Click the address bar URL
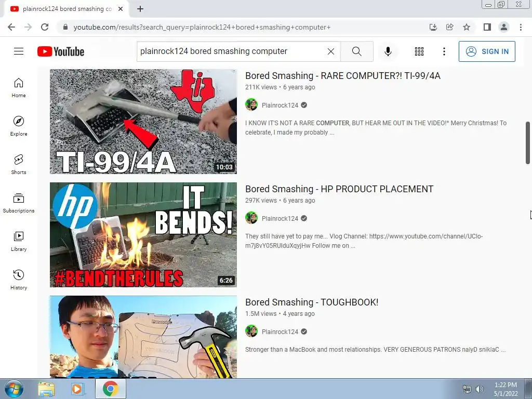The width and height of the screenshot is (532, 399). point(202,27)
